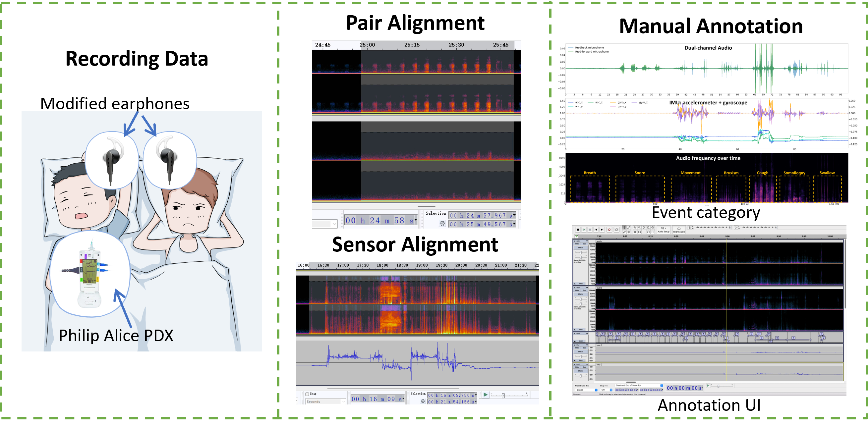
Task: Toggle the Loop playback button
Action: click(x=617, y=230)
